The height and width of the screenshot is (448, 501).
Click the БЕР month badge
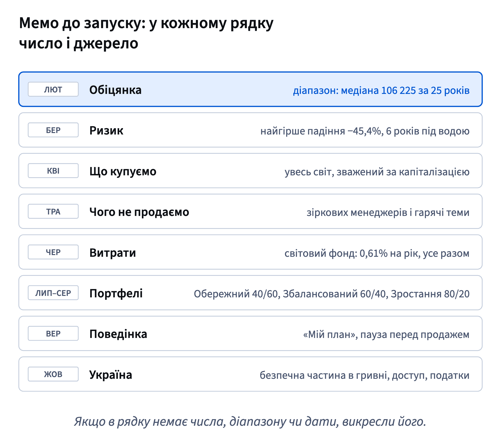pos(53,130)
